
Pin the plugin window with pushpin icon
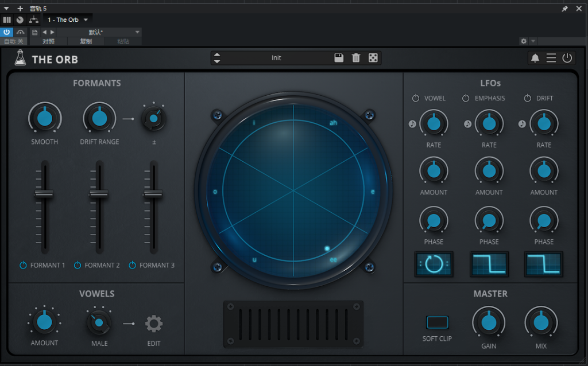[x=565, y=9]
